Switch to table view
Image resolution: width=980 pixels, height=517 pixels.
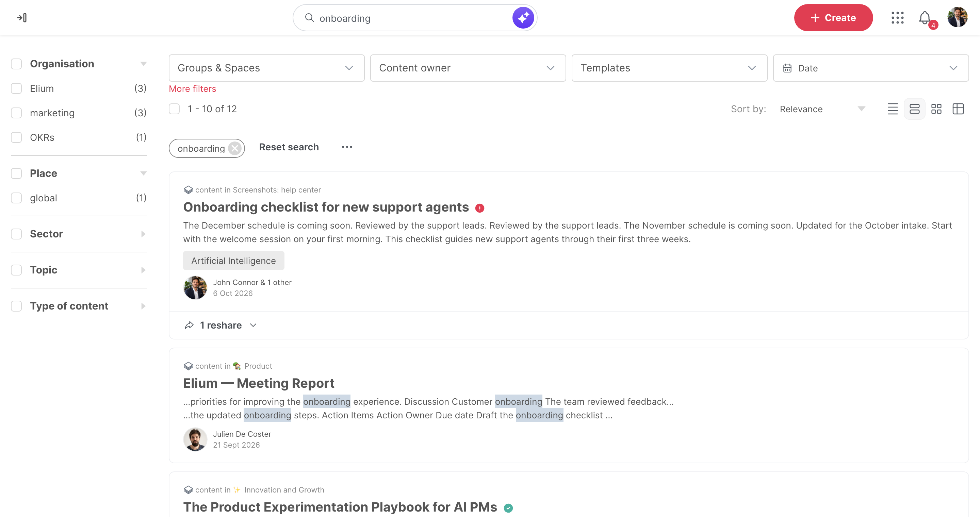point(958,109)
